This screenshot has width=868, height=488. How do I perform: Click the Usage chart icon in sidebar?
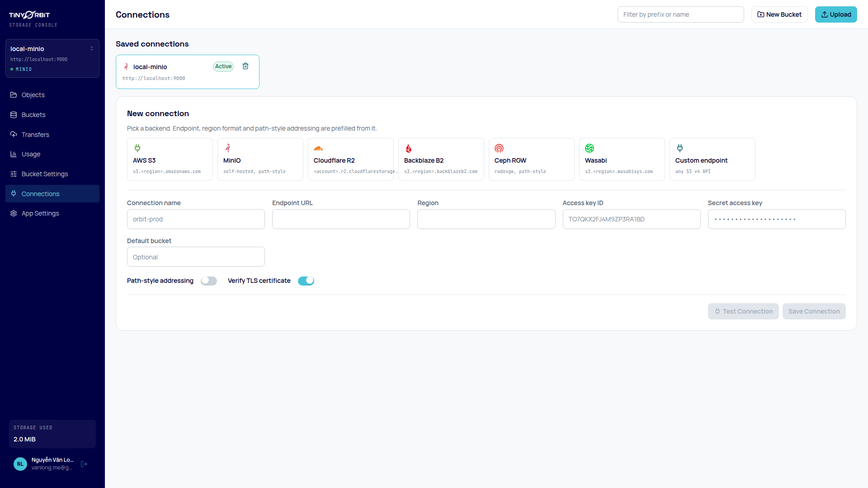point(14,154)
